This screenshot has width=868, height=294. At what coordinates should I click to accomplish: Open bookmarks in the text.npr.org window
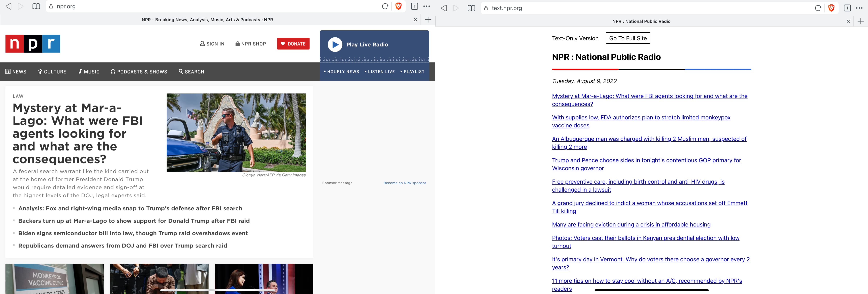tap(471, 8)
